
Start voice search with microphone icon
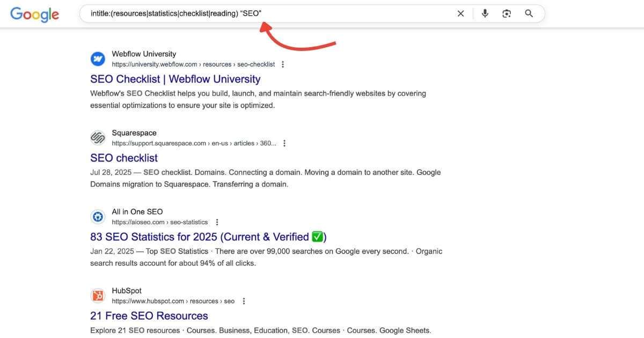[485, 13]
